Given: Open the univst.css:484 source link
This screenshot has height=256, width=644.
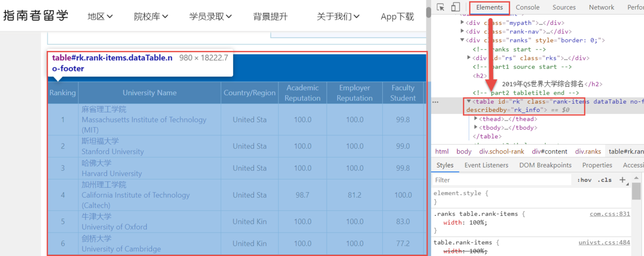Looking at the screenshot, I should [605, 242].
